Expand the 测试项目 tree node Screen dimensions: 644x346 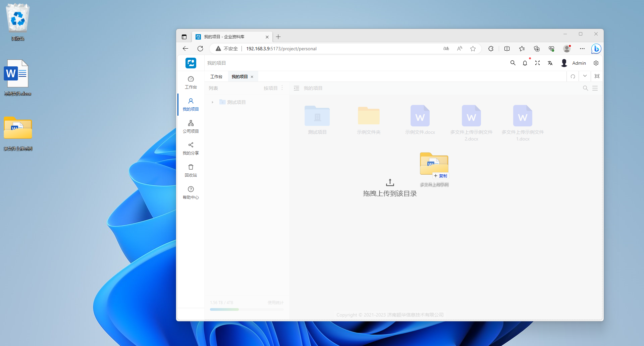(212, 102)
